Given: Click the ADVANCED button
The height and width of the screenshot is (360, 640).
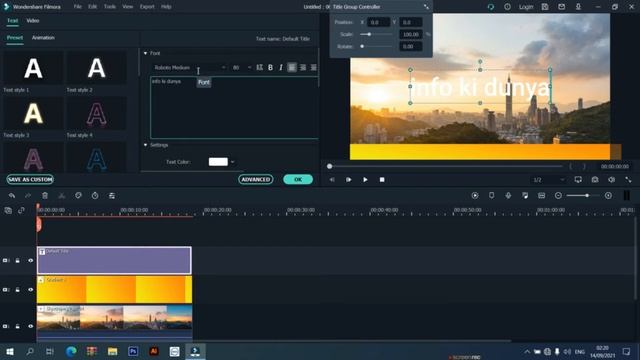Looking at the screenshot, I should click(256, 179).
